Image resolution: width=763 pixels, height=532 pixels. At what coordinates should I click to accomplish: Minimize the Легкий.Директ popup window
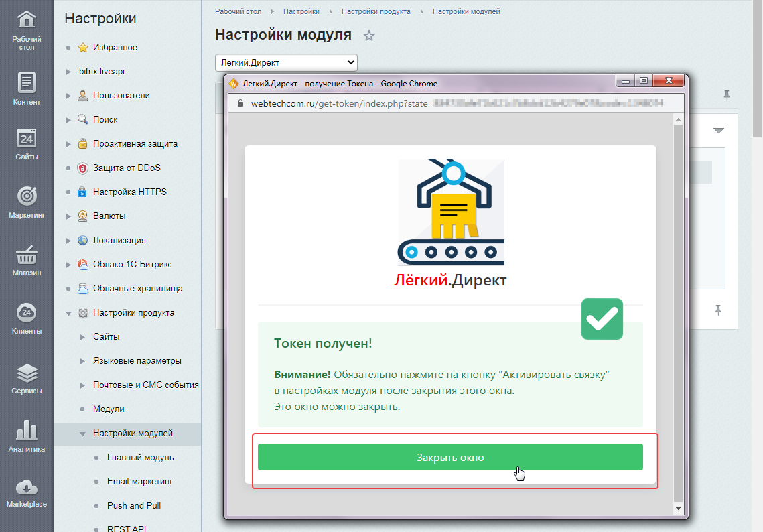coord(625,81)
